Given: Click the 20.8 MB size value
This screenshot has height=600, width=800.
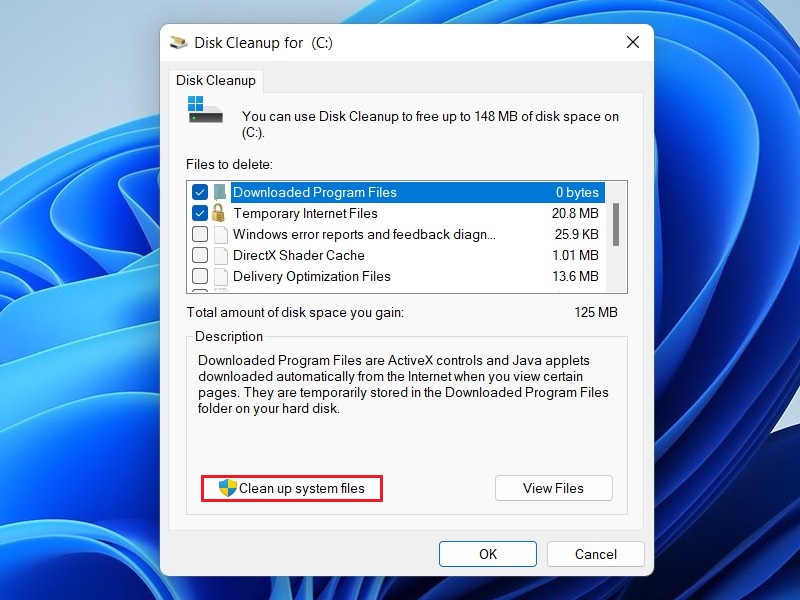Looking at the screenshot, I should tap(575, 213).
